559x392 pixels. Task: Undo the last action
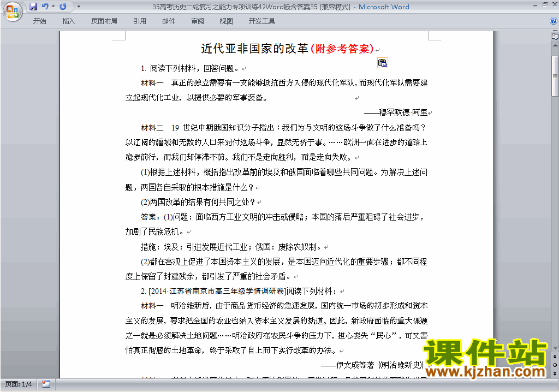pyautogui.click(x=45, y=7)
